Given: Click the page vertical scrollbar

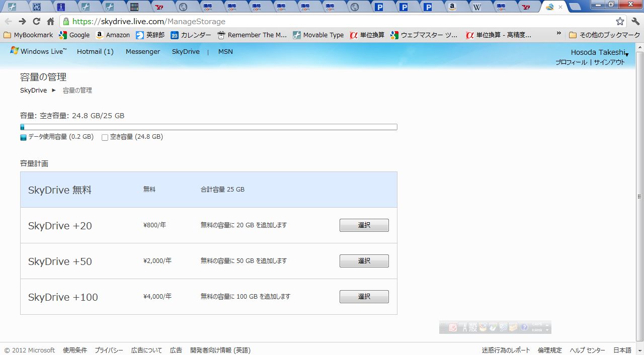Looking at the screenshot, I should [639, 196].
